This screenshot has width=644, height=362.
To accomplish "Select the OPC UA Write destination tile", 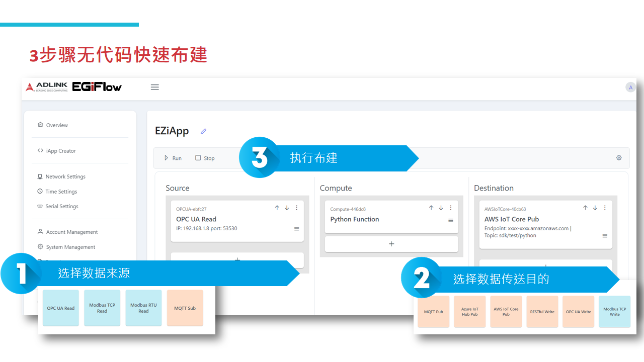I will click(x=578, y=312).
